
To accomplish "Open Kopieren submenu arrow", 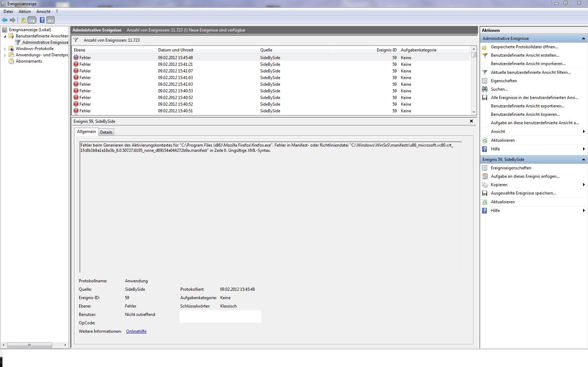I will [x=583, y=185].
